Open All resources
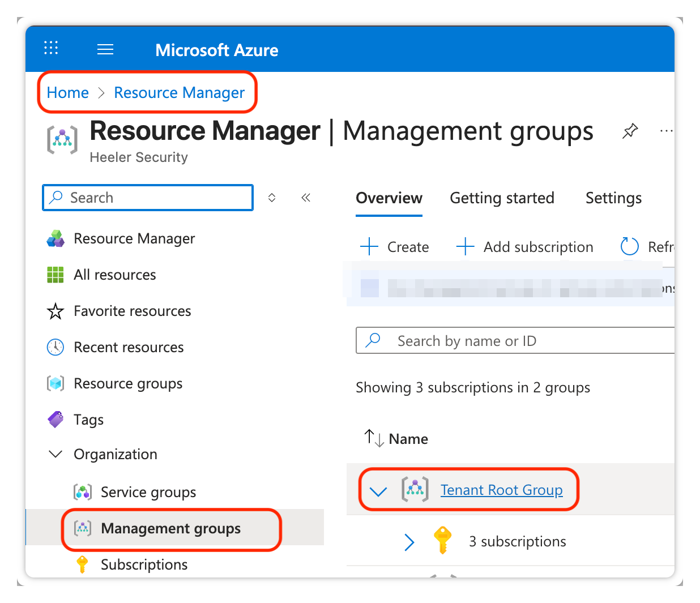The width and height of the screenshot is (700, 603). click(115, 275)
